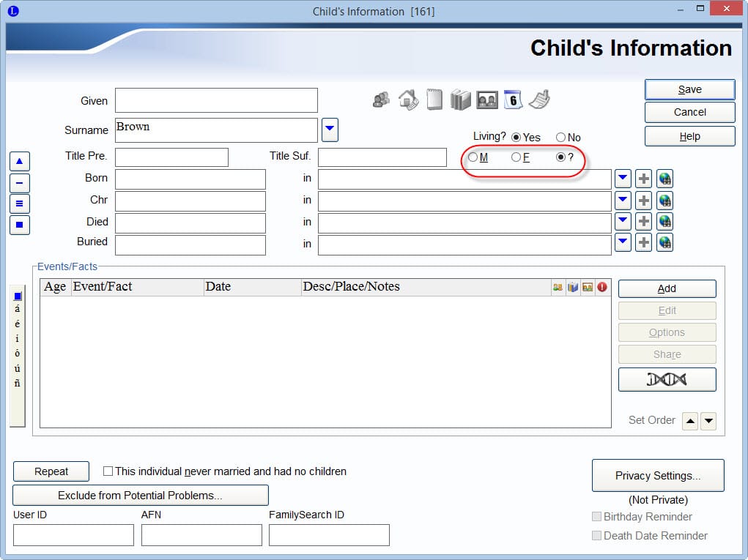Viewport: 748px width, 560px height.
Task: Check 'never married and had no children' box
Action: point(108,471)
